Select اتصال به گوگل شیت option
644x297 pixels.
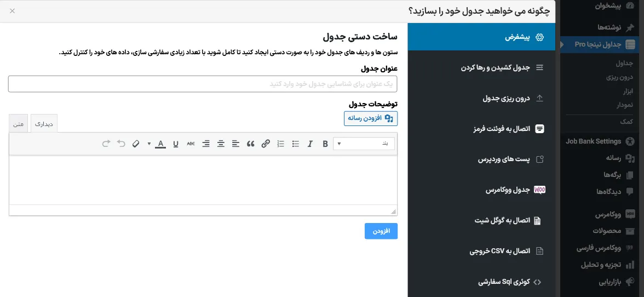[x=481, y=221]
